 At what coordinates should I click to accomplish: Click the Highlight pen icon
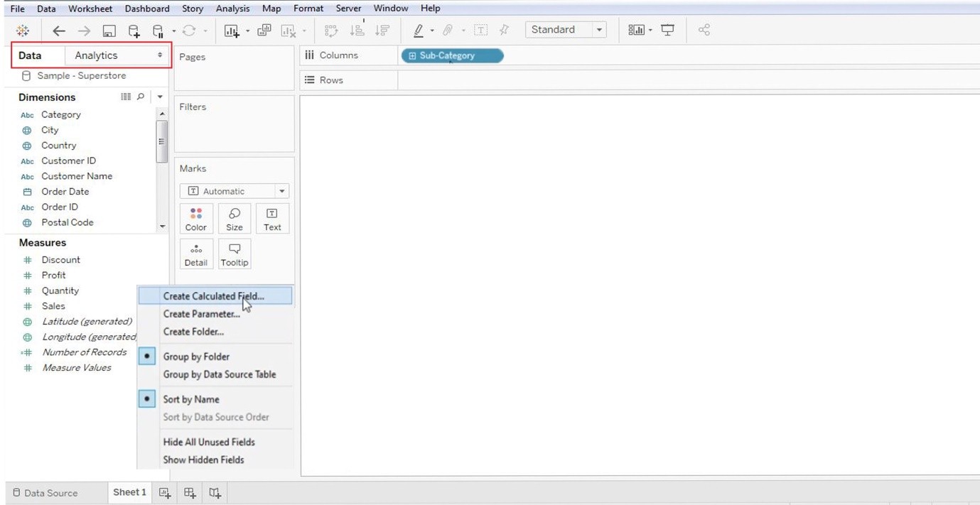coord(420,30)
